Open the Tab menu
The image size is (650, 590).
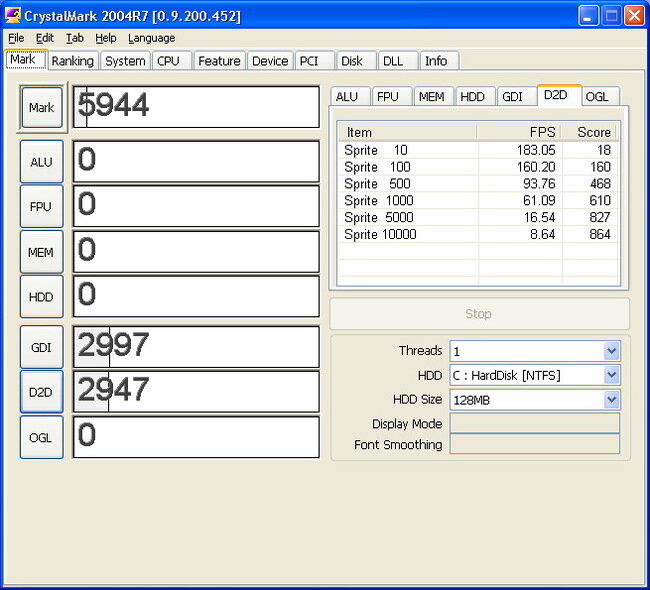click(75, 38)
